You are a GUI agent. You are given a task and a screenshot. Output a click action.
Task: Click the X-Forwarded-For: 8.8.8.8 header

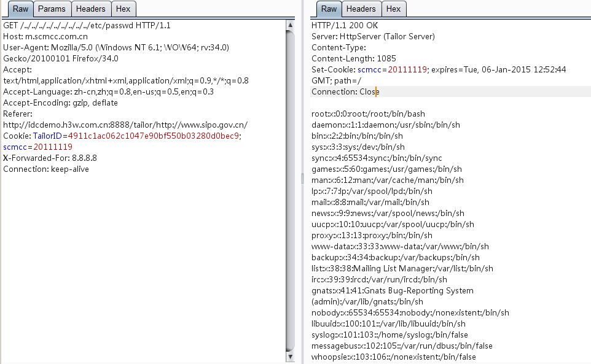coord(50,158)
